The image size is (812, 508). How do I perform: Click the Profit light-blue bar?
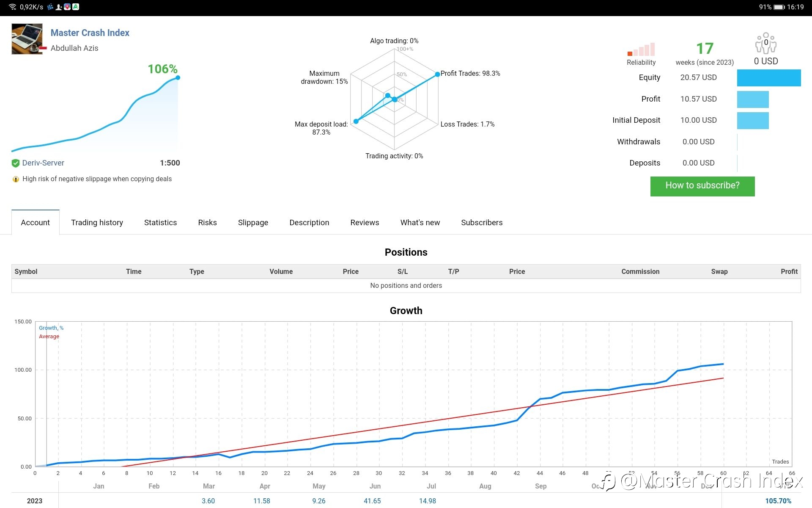tap(753, 99)
